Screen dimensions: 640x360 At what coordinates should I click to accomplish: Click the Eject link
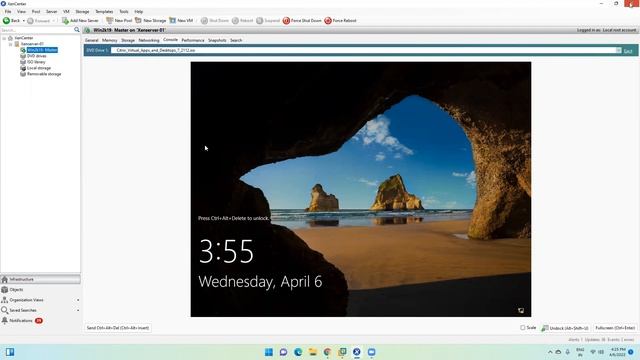click(x=628, y=51)
